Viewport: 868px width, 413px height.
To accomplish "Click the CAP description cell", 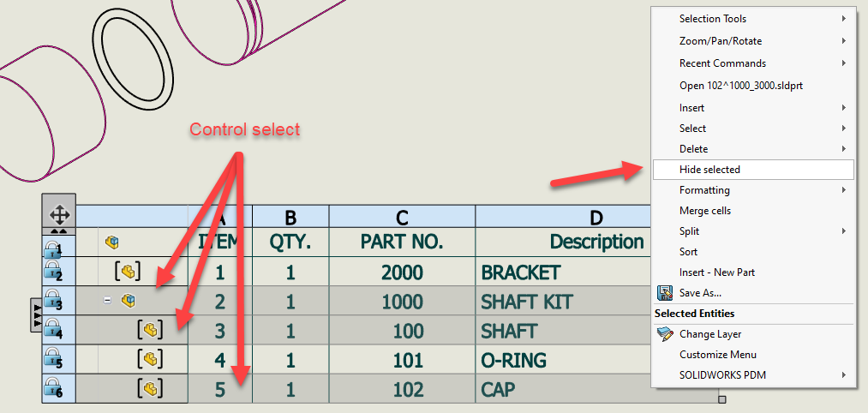I will coord(563,389).
